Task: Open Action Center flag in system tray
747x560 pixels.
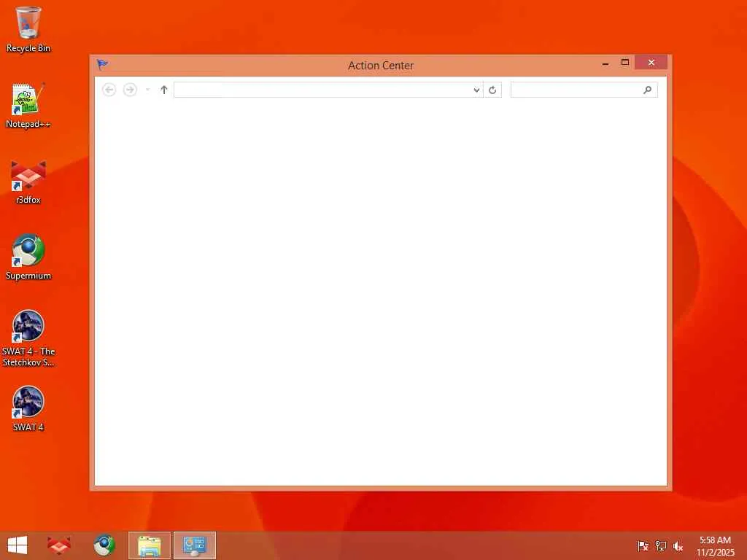Action: pos(643,545)
